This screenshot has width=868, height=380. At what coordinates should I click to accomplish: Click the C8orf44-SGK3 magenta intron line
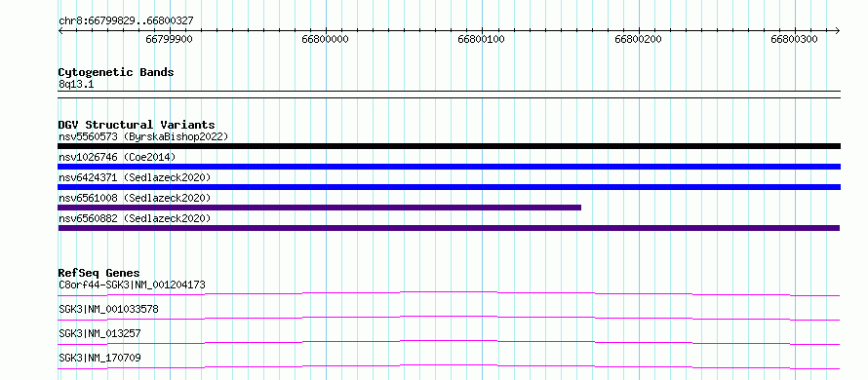pyautogui.click(x=449, y=293)
